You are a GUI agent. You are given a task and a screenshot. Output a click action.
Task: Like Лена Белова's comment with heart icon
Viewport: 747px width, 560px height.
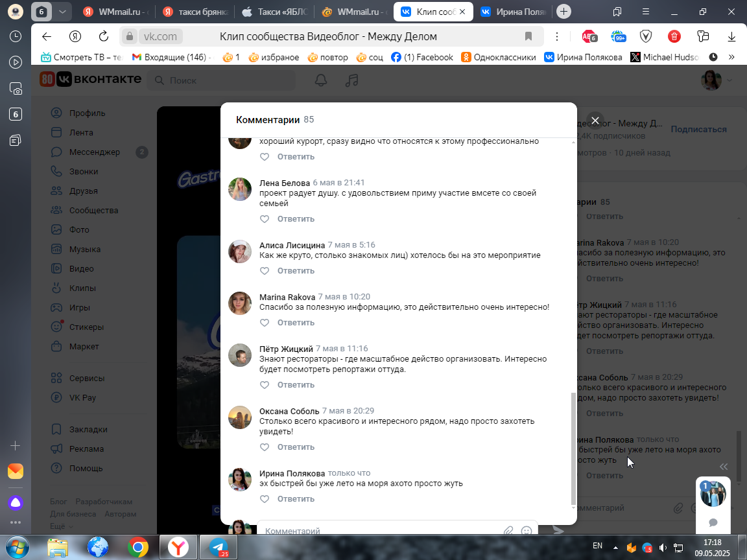[265, 219]
